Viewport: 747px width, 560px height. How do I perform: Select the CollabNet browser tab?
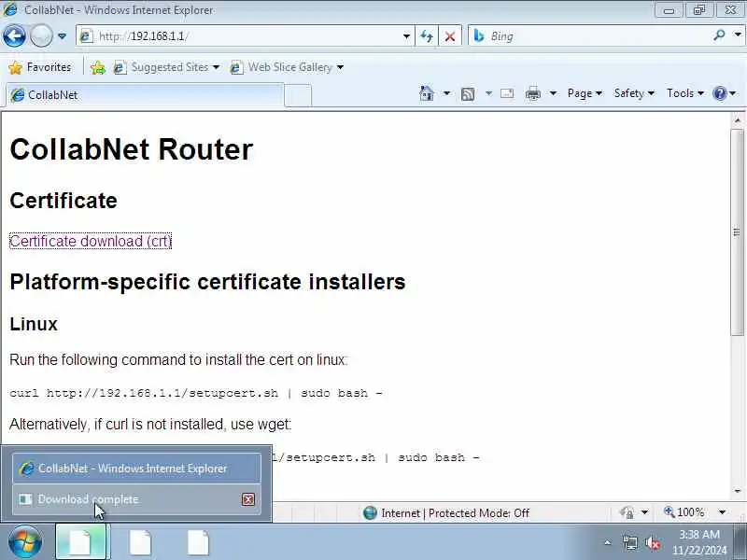[145, 95]
